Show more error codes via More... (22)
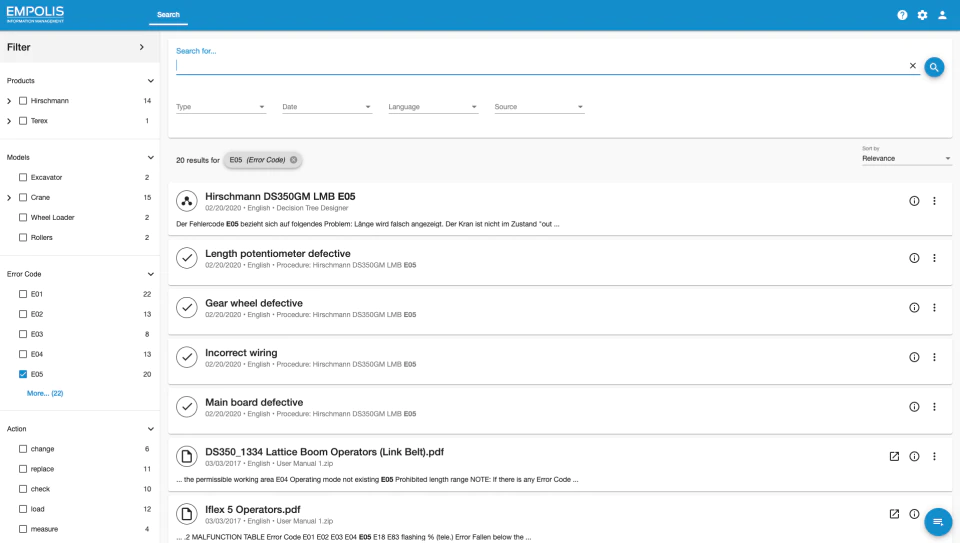The width and height of the screenshot is (960, 543). [45, 393]
